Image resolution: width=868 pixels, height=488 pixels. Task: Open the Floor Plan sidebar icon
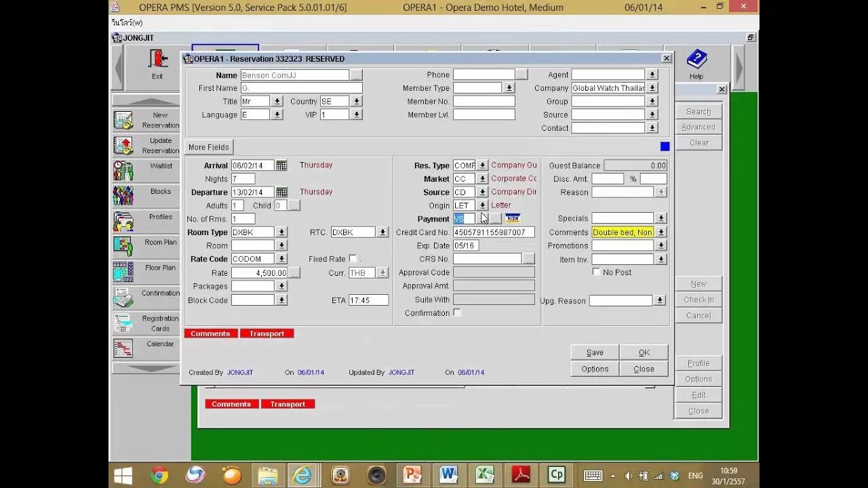tap(123, 272)
